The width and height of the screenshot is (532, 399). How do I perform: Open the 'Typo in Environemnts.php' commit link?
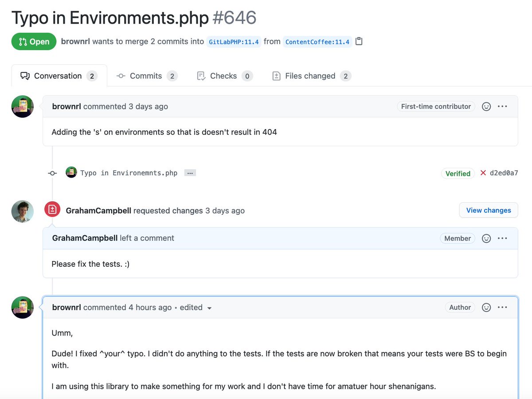coord(129,173)
